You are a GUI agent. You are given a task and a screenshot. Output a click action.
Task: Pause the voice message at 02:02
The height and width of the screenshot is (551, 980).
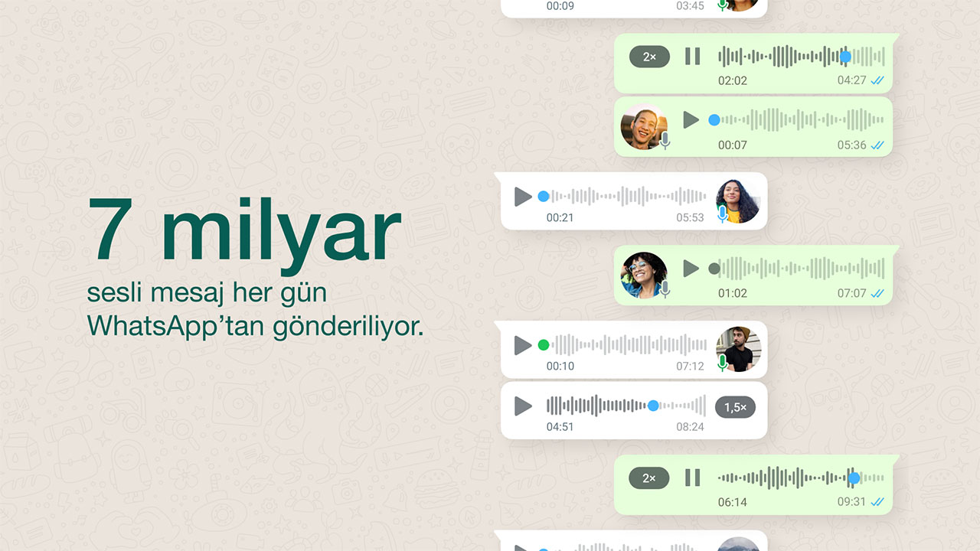click(x=692, y=56)
